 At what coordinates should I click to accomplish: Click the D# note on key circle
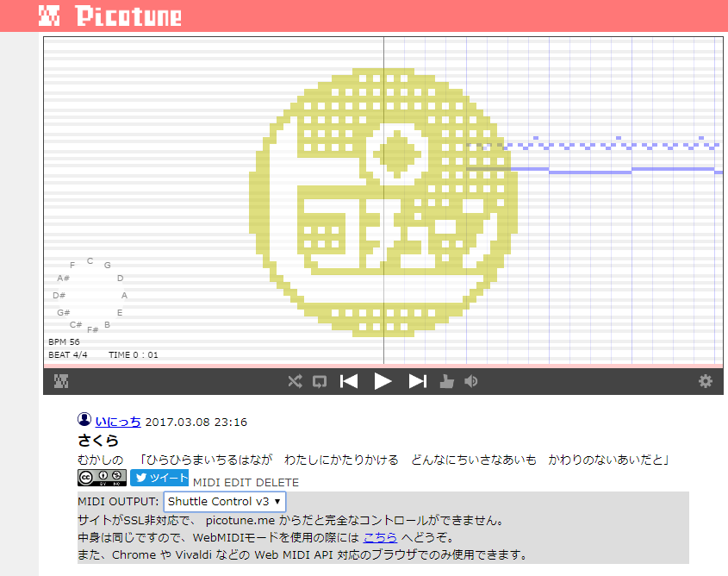click(x=59, y=296)
